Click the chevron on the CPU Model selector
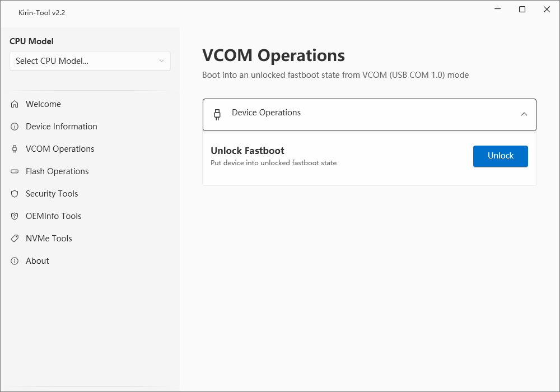This screenshot has height=392, width=560. click(x=162, y=61)
